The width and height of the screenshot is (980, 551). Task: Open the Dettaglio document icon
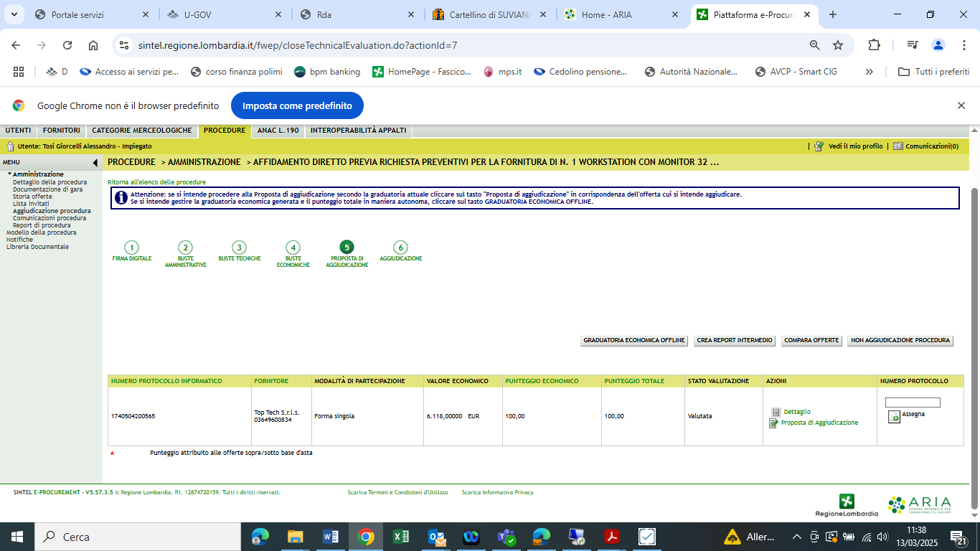(x=776, y=412)
